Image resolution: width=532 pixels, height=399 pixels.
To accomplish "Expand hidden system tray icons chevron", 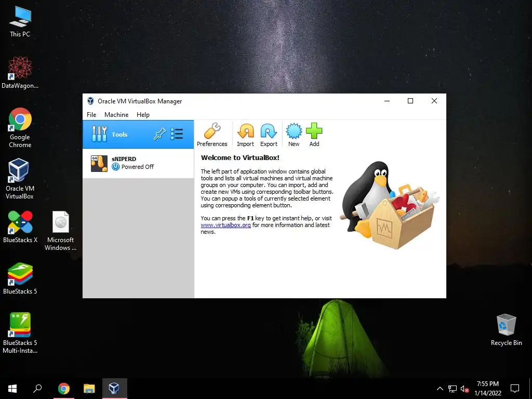I will [440, 389].
